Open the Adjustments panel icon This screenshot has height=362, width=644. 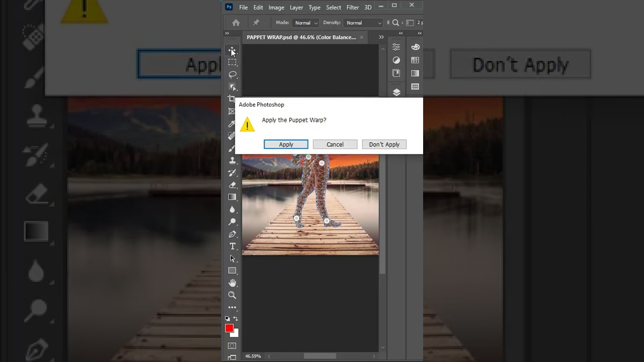[x=396, y=60]
